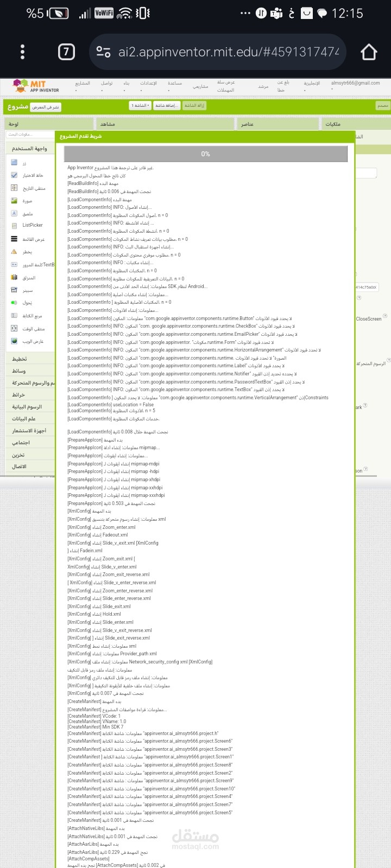The image size is (391, 868).
Task: Click the Components (عناصر) panel header
Action: coord(278,124)
